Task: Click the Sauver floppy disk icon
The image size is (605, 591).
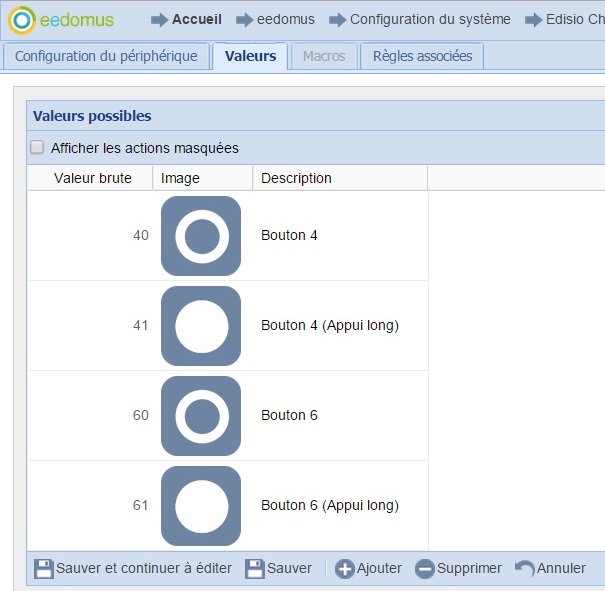Action: click(x=255, y=569)
